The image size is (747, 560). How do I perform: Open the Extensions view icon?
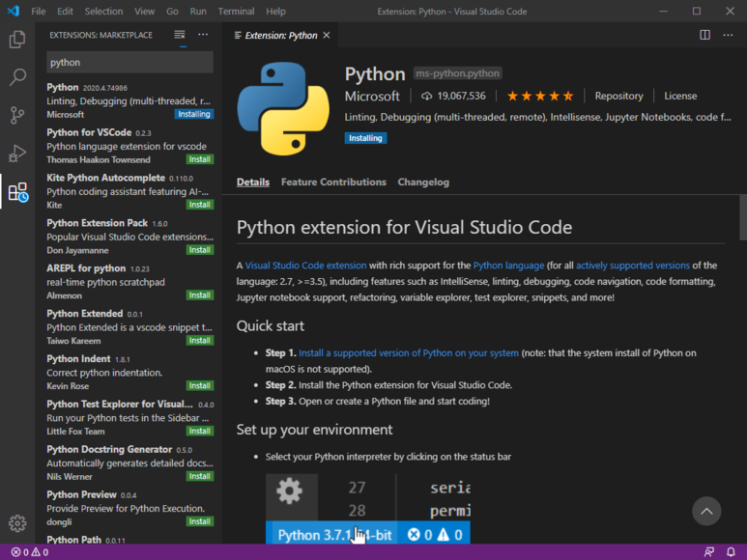pyautogui.click(x=18, y=191)
